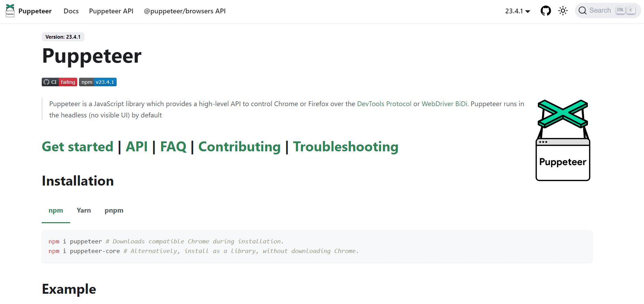
Task: Open the GitHub repository icon
Action: point(546,11)
